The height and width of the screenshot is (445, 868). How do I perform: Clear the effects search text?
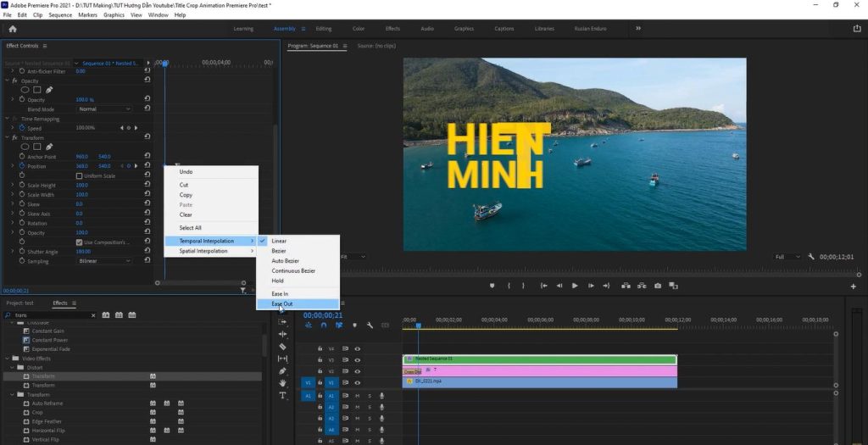point(93,315)
